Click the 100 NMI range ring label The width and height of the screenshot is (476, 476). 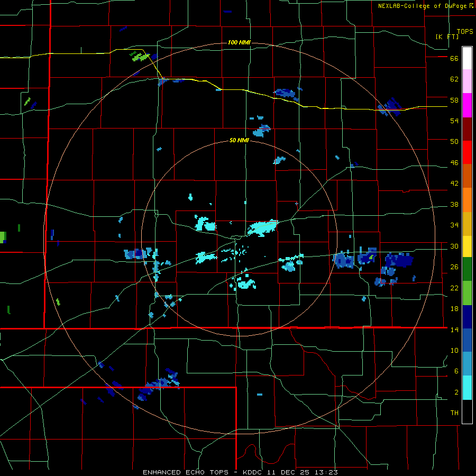239,42
